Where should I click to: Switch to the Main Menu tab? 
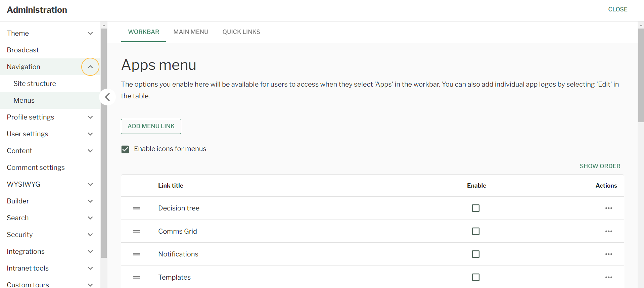point(191,32)
